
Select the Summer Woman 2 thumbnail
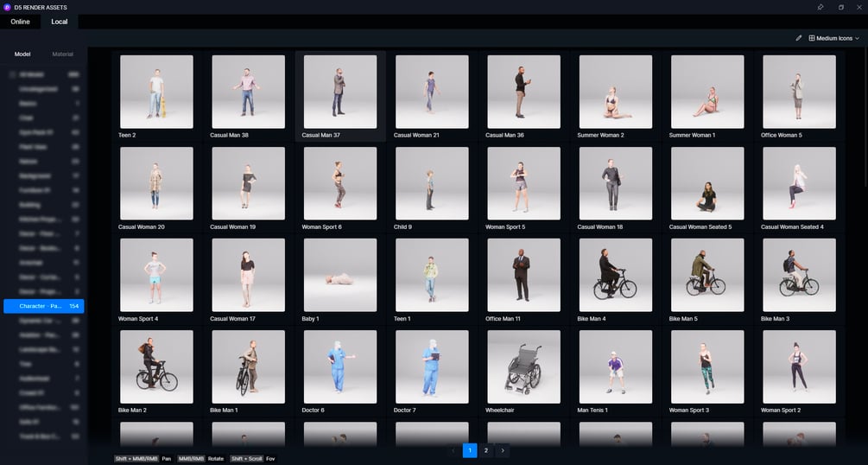(616, 92)
